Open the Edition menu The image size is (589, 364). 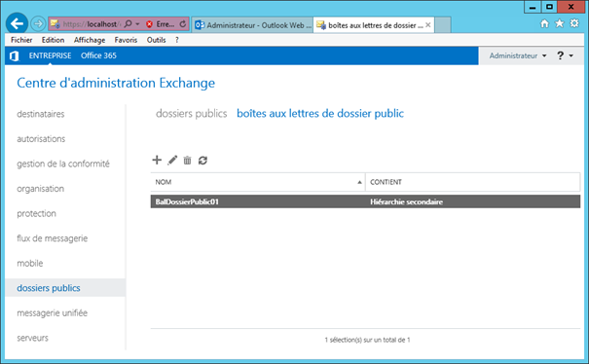pos(53,40)
